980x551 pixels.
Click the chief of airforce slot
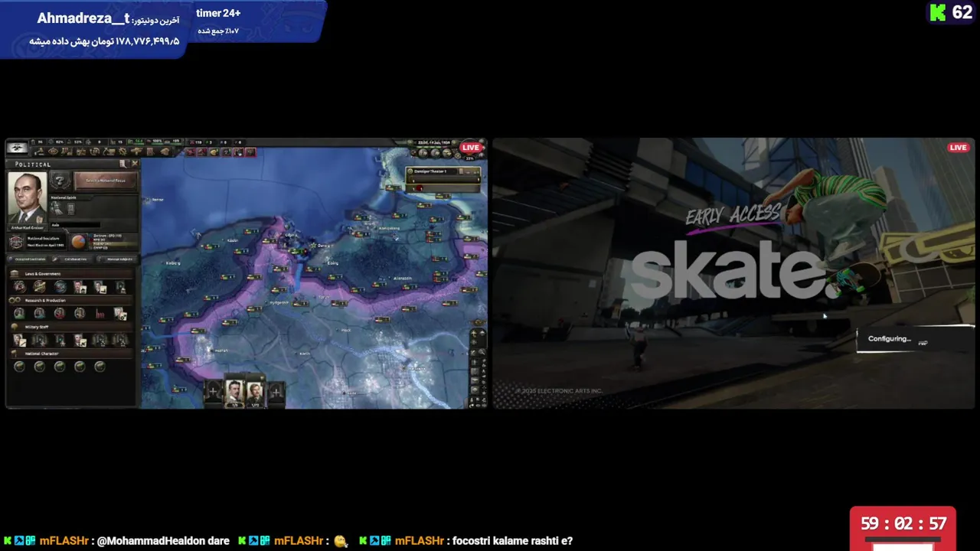click(60, 340)
